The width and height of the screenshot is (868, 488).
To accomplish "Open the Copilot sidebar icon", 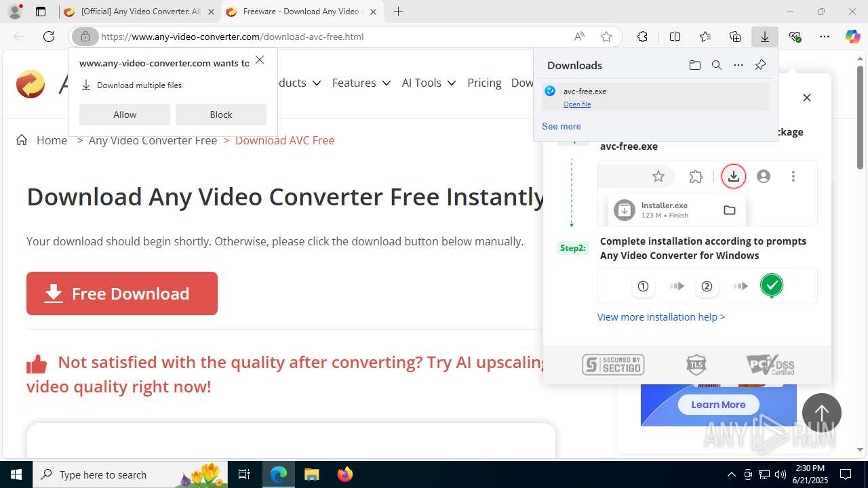I will pos(852,37).
